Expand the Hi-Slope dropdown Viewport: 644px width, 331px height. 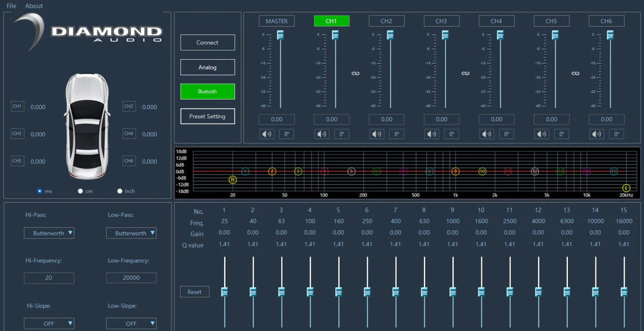(x=49, y=323)
